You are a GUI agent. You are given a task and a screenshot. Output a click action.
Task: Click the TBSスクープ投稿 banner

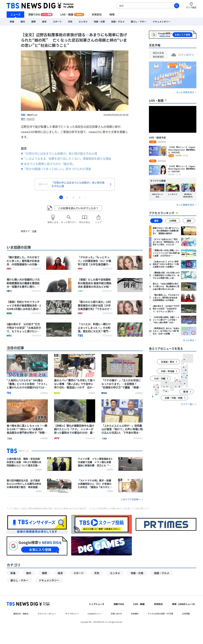[x=101, y=524]
